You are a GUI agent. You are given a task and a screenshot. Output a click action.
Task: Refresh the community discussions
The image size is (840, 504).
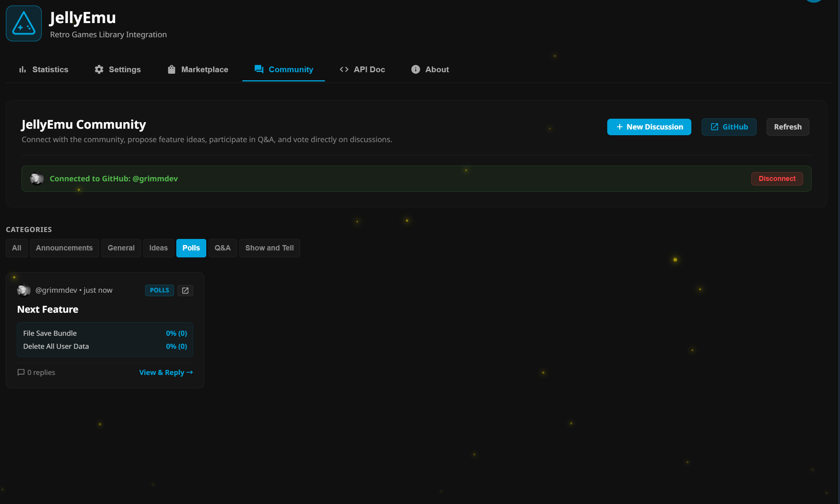(788, 127)
